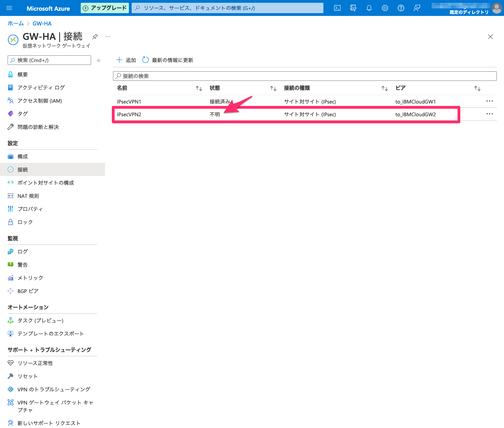This screenshot has width=504, height=428.
Task: Open the feedback icon in the top bar
Action: [x=416, y=8]
